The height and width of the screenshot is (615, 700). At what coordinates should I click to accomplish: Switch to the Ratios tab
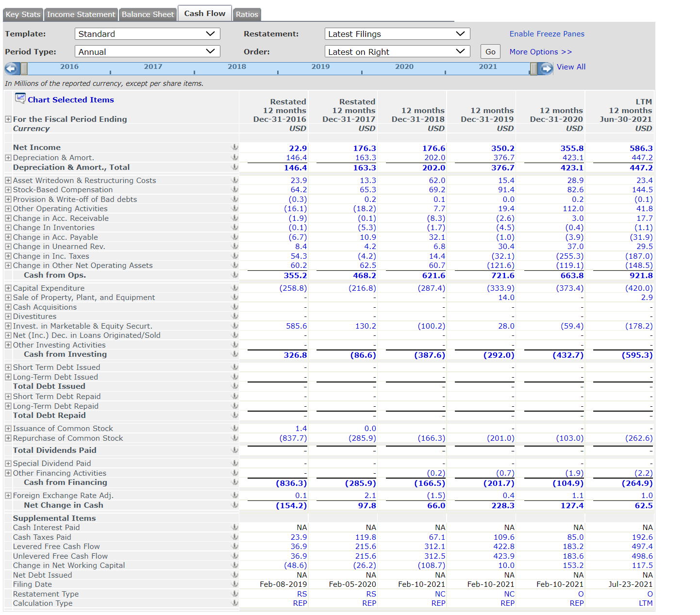coord(247,14)
